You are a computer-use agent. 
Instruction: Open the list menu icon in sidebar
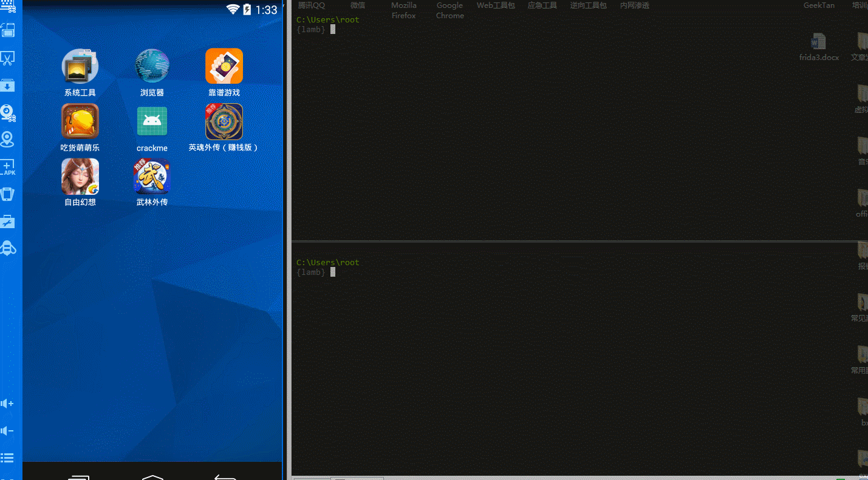tap(8, 458)
